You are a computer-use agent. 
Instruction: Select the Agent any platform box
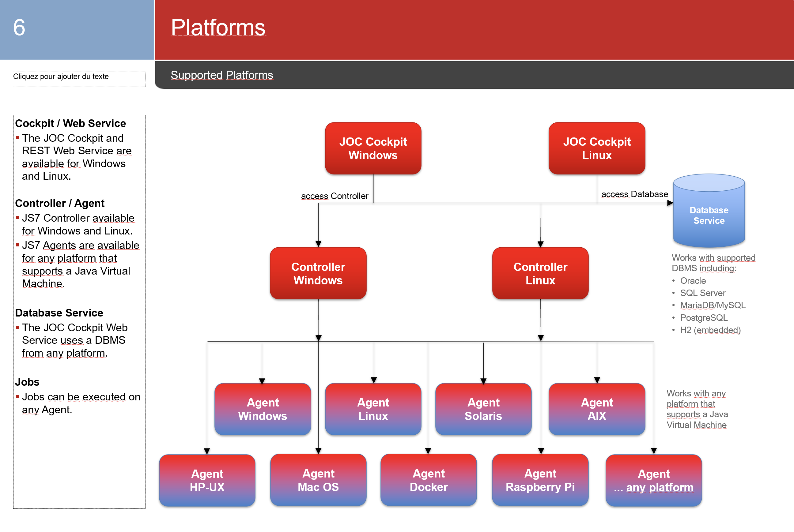tap(653, 481)
